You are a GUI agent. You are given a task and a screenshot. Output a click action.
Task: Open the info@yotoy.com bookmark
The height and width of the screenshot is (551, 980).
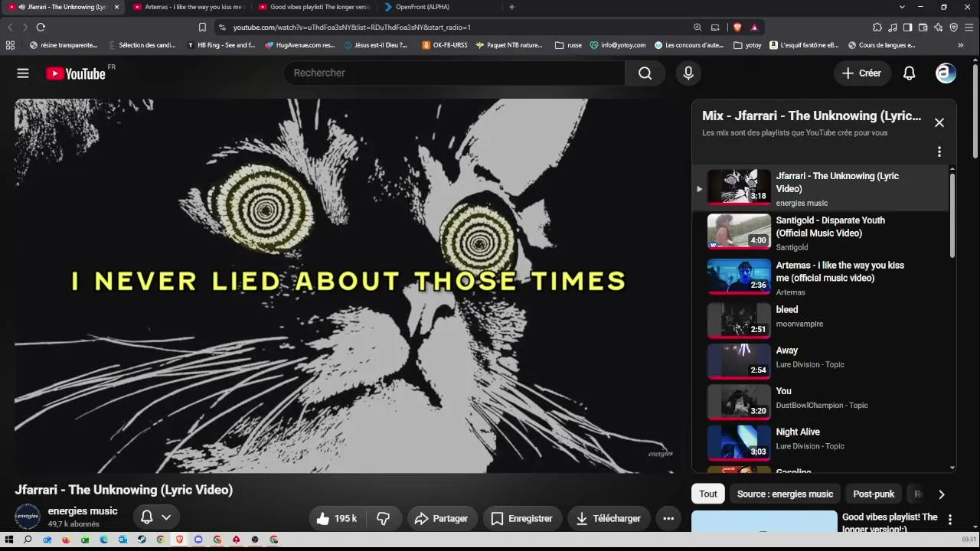[x=617, y=45]
